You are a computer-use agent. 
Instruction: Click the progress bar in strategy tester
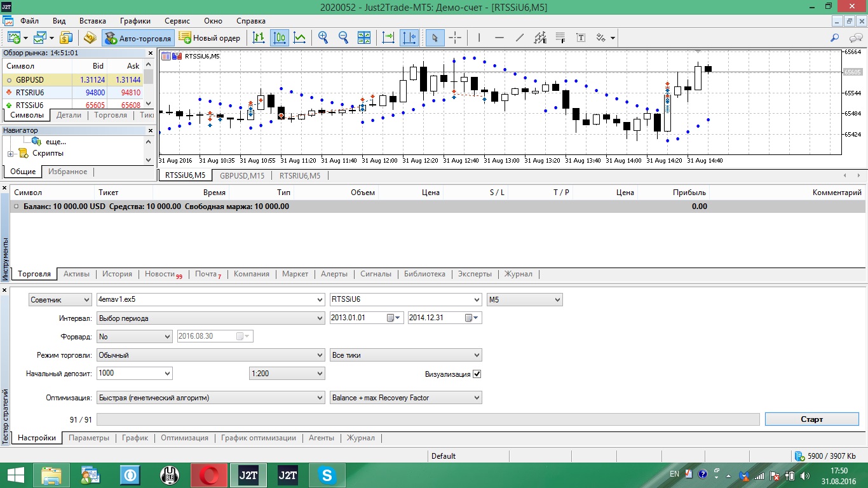point(428,419)
